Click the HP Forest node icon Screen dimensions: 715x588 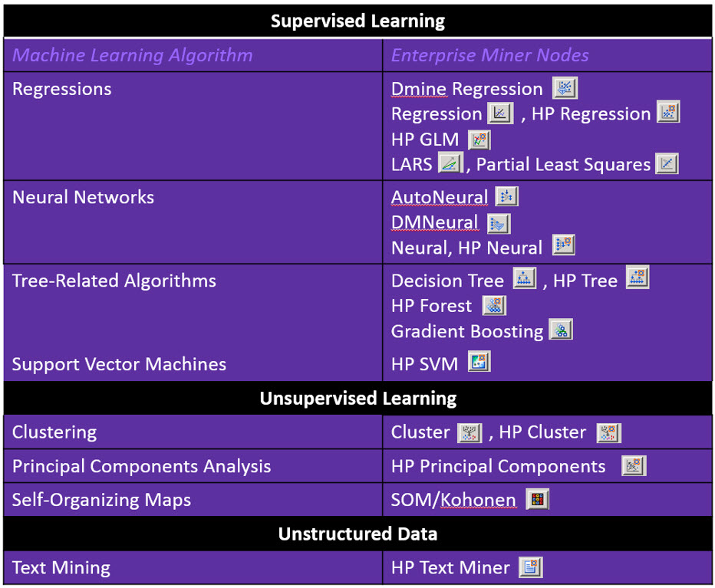[x=494, y=305]
